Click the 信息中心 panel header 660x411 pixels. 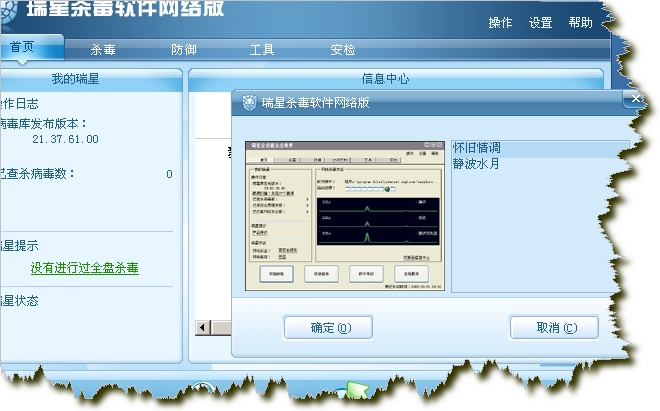click(396, 79)
